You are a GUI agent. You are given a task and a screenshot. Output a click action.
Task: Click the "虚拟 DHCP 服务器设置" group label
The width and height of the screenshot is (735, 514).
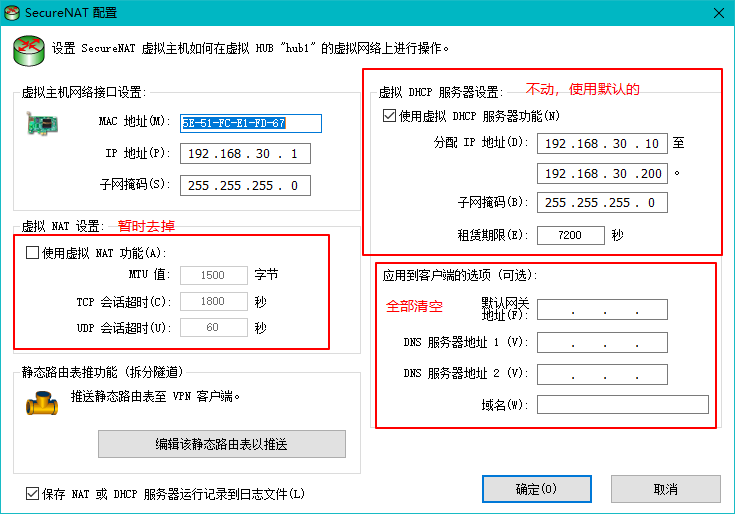pyautogui.click(x=441, y=92)
